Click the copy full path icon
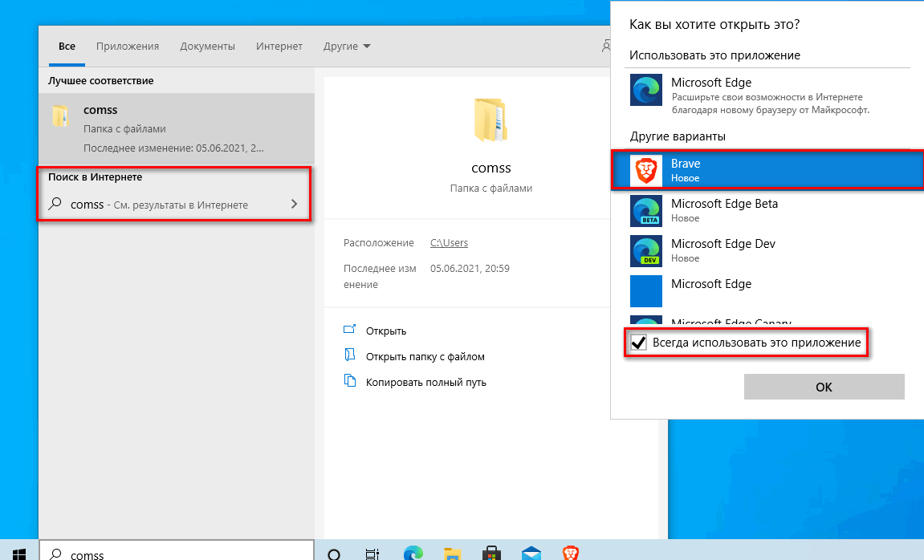The width and height of the screenshot is (924, 560). point(349,381)
